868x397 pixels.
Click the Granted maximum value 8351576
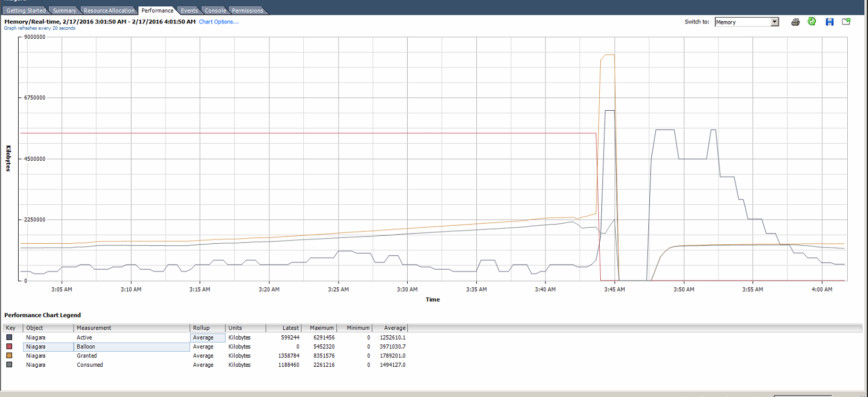click(x=324, y=355)
